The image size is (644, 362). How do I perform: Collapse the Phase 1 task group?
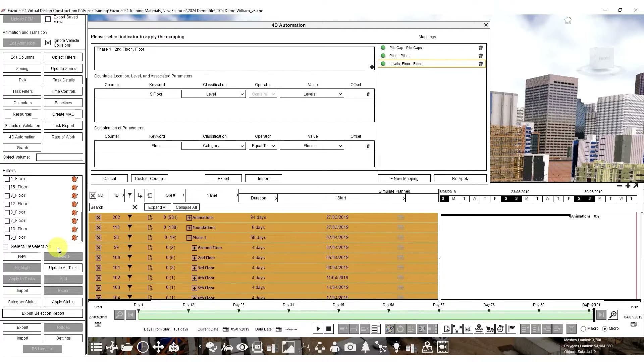pyautogui.click(x=189, y=238)
